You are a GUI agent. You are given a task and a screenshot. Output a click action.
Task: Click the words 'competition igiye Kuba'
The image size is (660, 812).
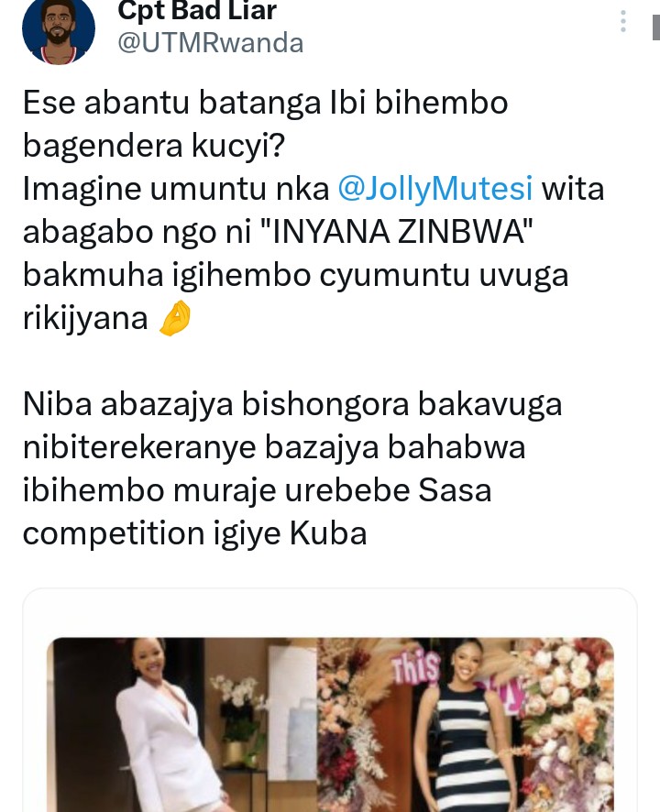point(194,533)
